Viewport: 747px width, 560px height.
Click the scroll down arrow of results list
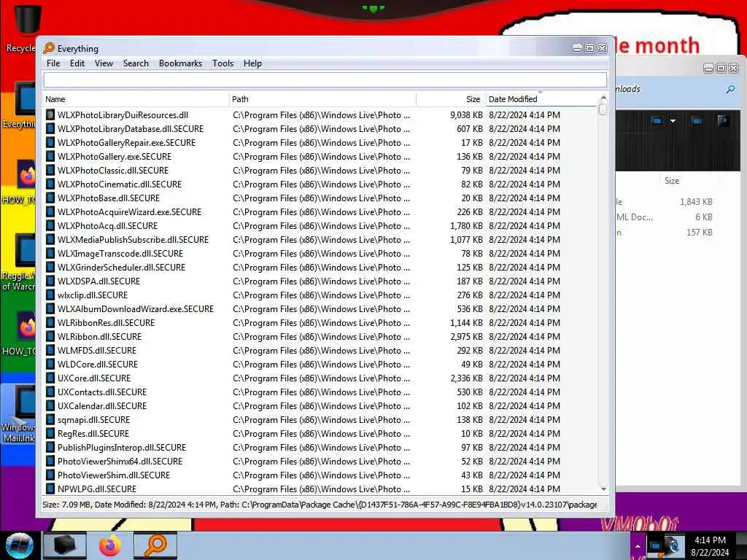[603, 489]
